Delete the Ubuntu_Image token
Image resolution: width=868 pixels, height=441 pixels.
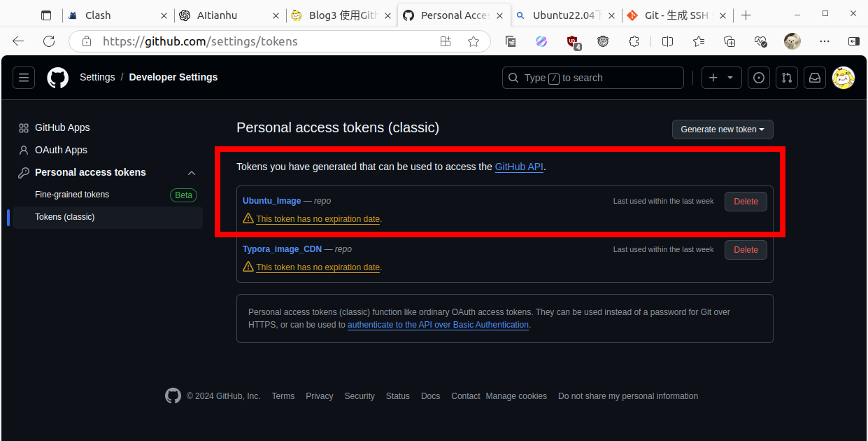point(746,202)
